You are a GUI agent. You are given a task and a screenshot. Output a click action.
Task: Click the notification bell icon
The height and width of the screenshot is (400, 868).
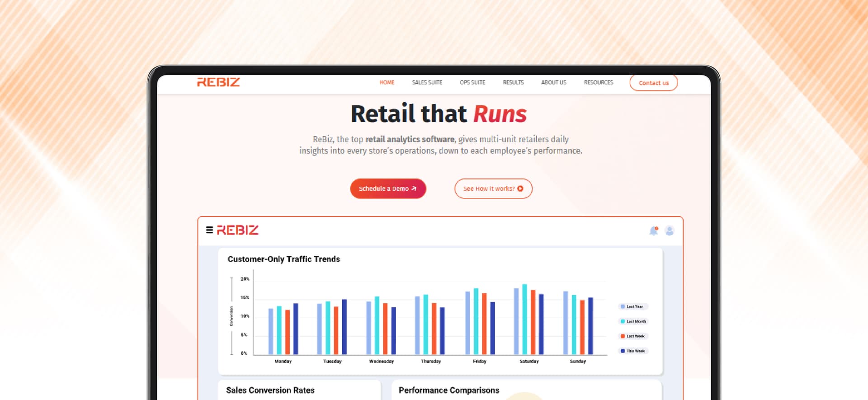click(653, 231)
